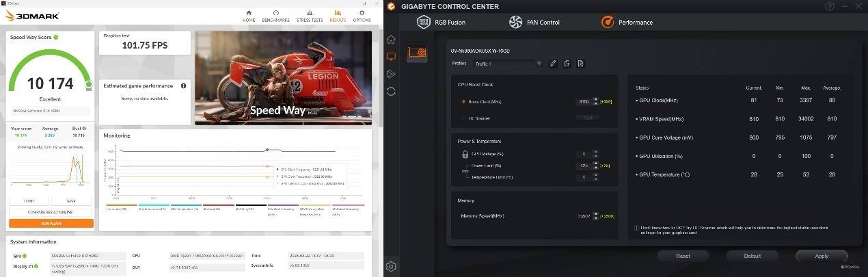Click the Gigabyte sidebar home icon
868x277 pixels.
(x=391, y=39)
